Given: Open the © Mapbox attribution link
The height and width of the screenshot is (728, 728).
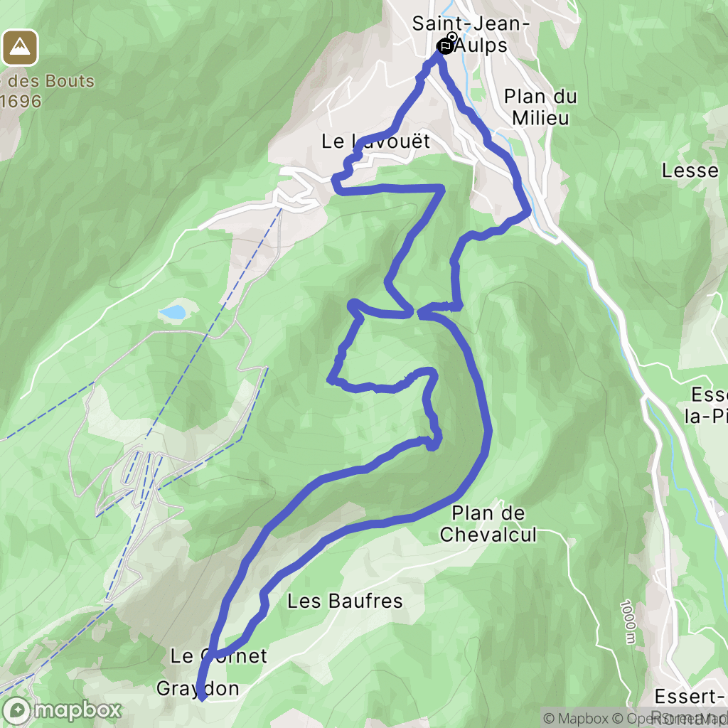Looking at the screenshot, I should 574,718.
